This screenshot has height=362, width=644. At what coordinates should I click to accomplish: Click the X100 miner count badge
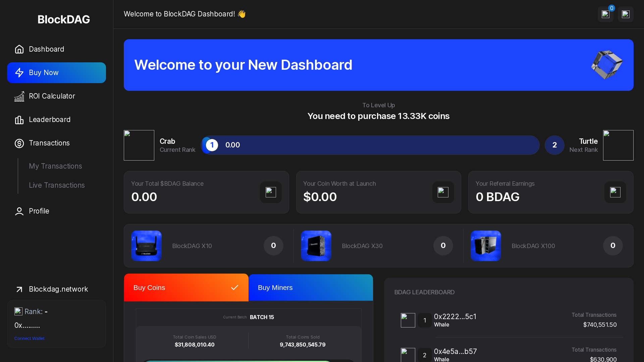click(x=613, y=246)
